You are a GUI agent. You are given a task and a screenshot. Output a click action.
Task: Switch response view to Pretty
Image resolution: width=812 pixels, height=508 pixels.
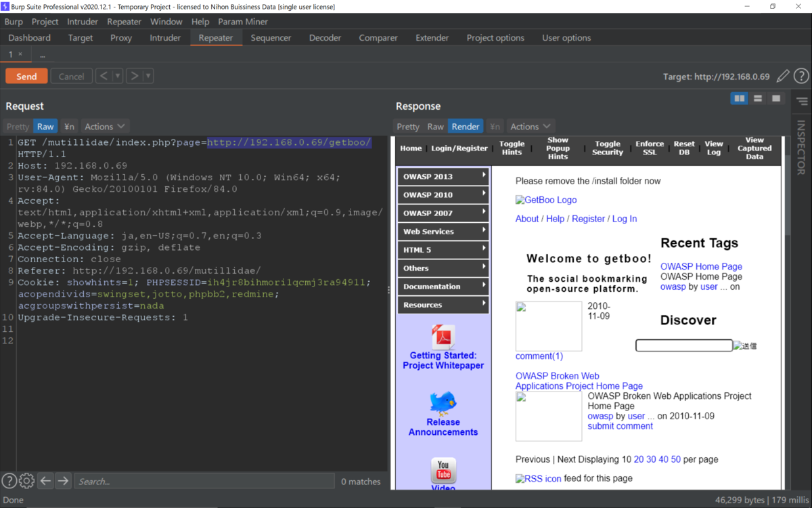point(408,126)
